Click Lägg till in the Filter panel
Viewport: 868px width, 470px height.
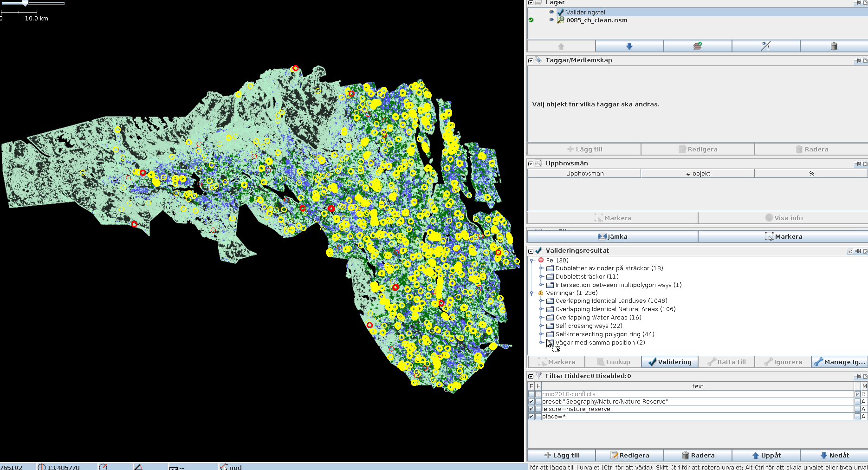click(562, 455)
